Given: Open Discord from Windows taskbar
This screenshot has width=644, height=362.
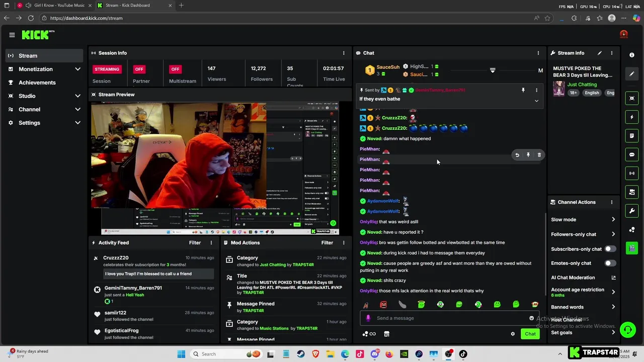Looking at the screenshot, I should point(374,354).
